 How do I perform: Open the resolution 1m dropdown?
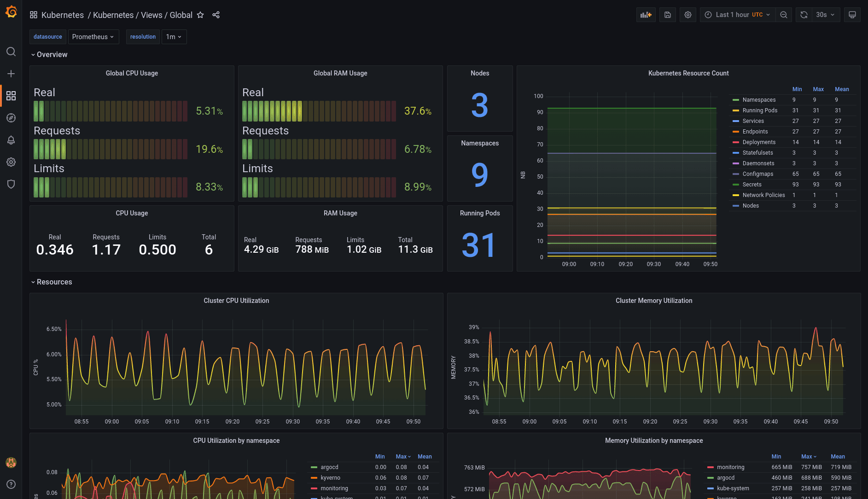tap(174, 36)
